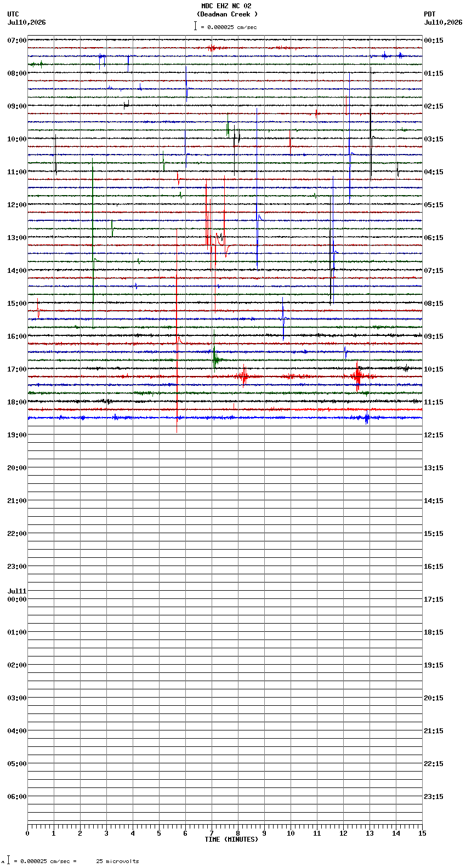Click the PDT time label '05:15'
Screen dimensions: 466x868
434,205
